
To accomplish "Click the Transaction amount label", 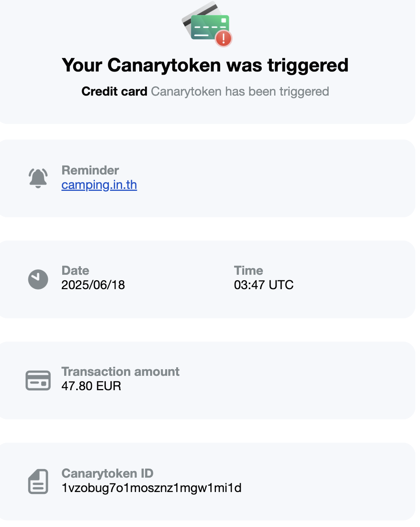I will tap(121, 372).
